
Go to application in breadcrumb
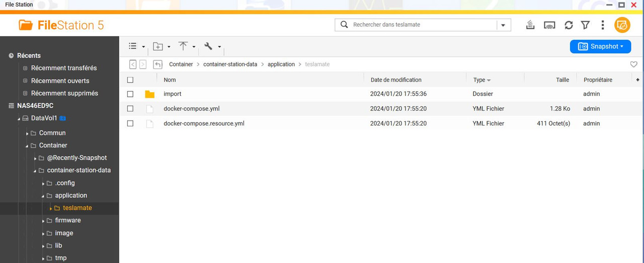281,64
